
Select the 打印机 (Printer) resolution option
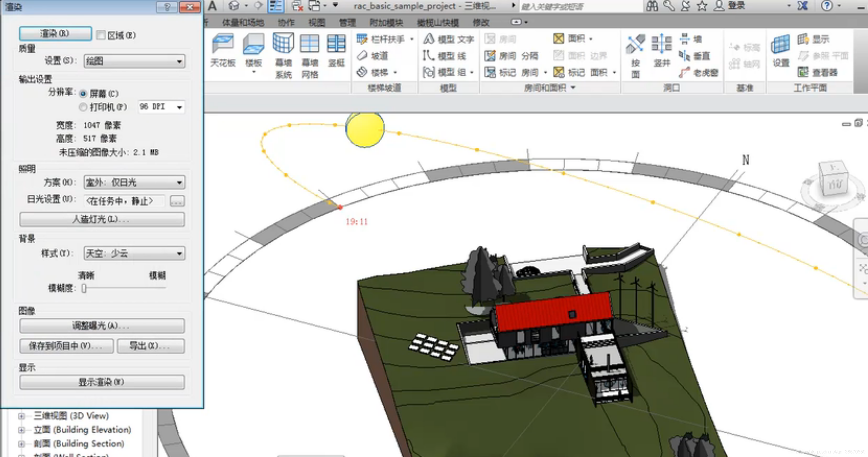click(83, 107)
